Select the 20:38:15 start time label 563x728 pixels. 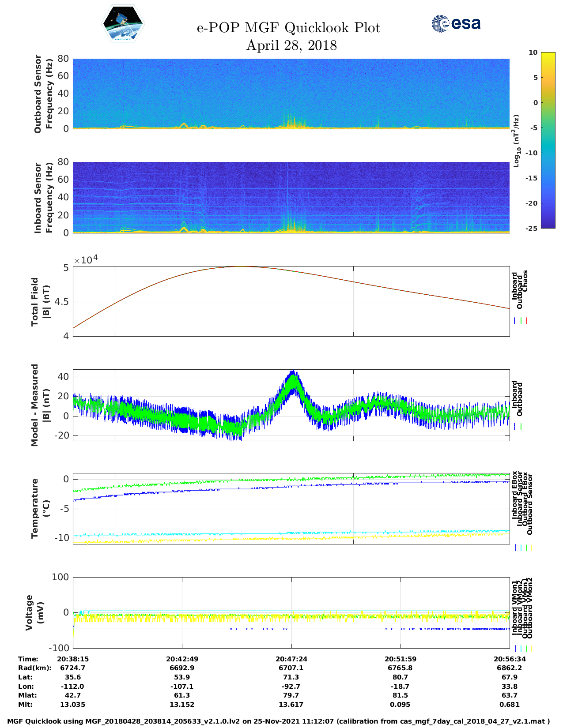(73, 659)
